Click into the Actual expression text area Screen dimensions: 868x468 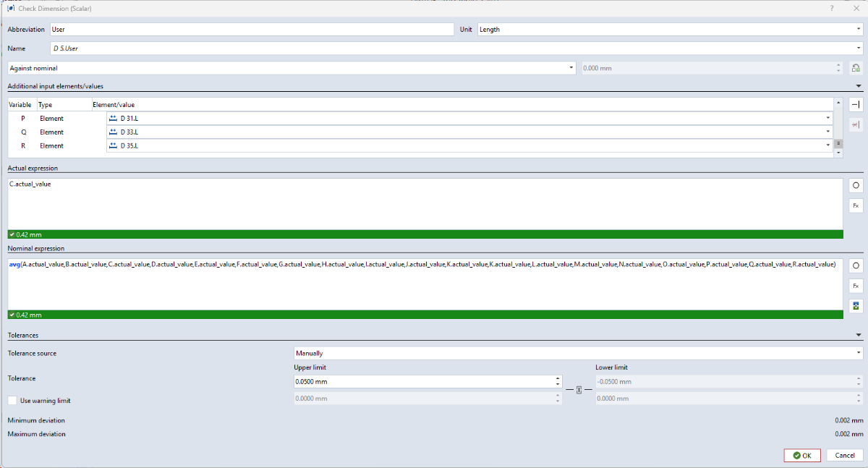[x=425, y=205]
